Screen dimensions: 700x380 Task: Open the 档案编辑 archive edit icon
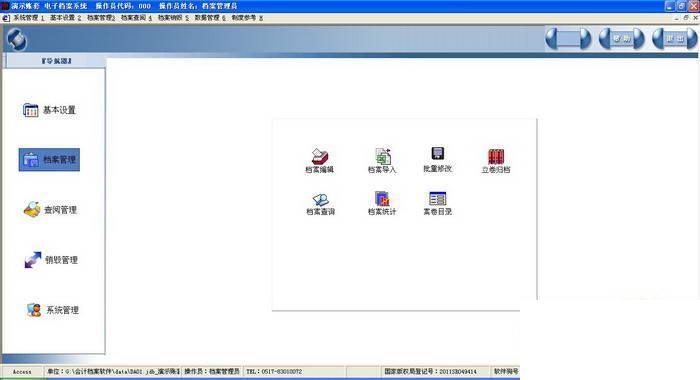pos(320,161)
